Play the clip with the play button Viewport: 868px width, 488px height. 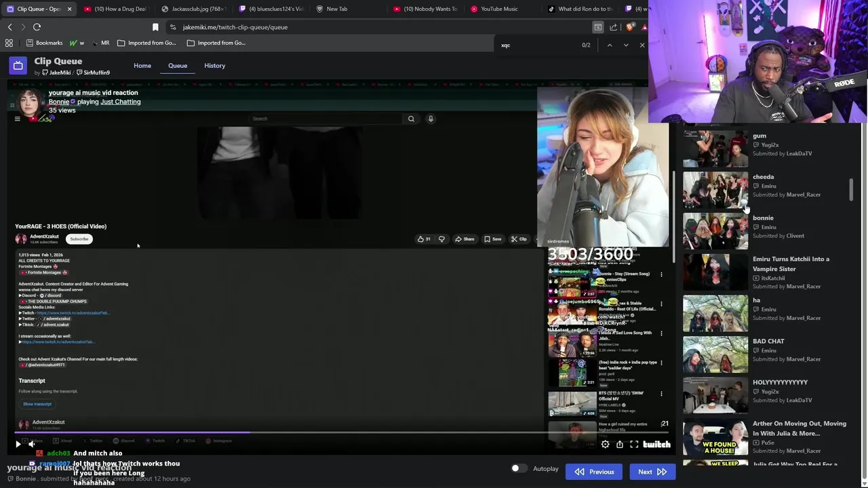18,445
